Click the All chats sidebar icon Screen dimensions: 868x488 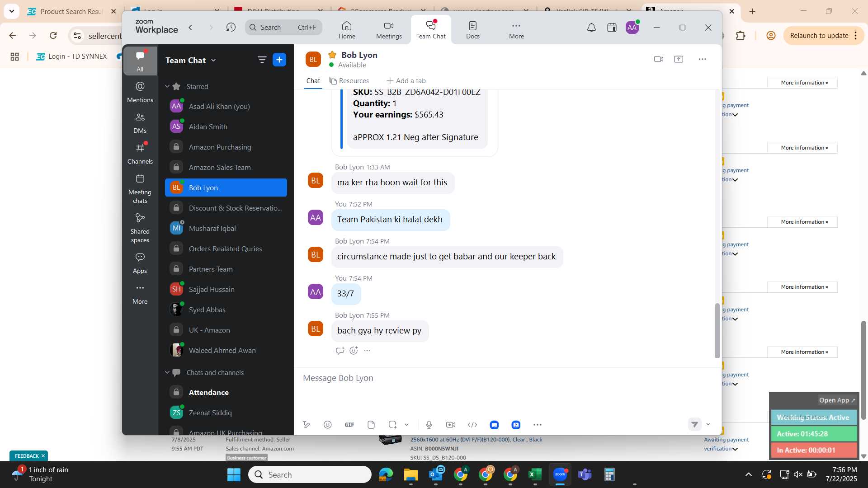coord(140,61)
